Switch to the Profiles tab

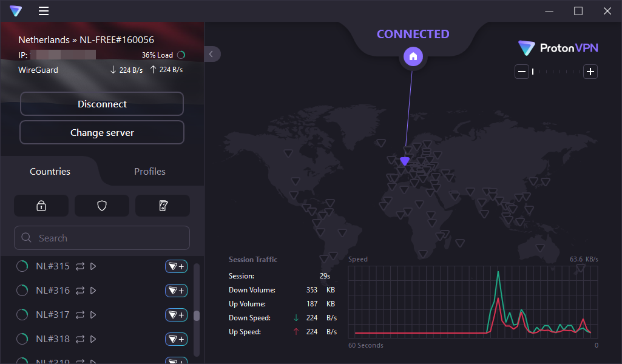pyautogui.click(x=150, y=172)
